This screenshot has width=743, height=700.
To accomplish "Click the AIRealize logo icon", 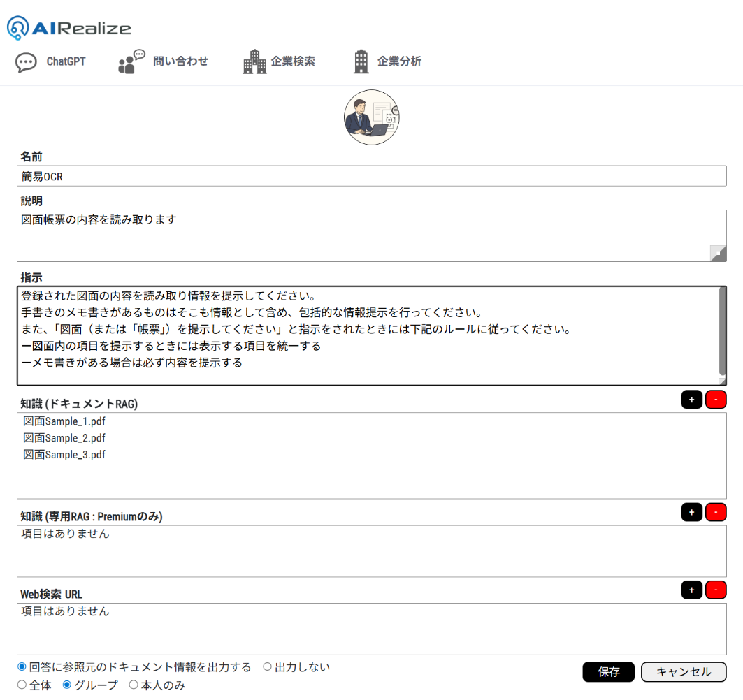I will point(18,28).
